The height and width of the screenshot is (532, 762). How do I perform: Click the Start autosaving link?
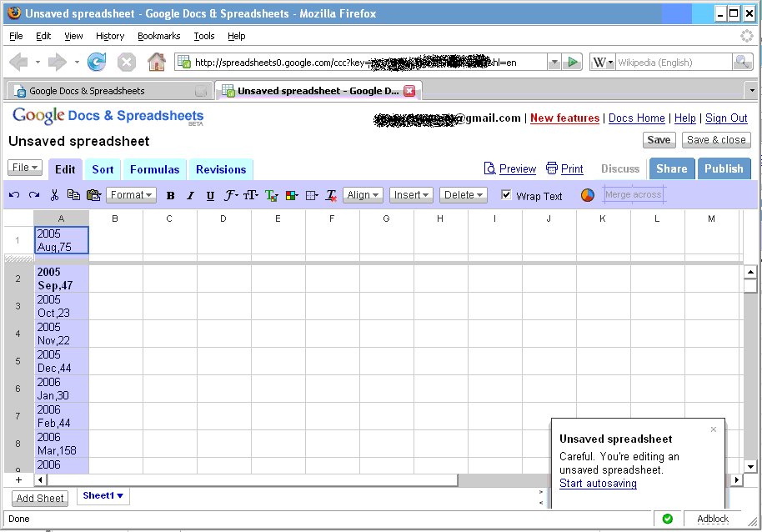598,484
